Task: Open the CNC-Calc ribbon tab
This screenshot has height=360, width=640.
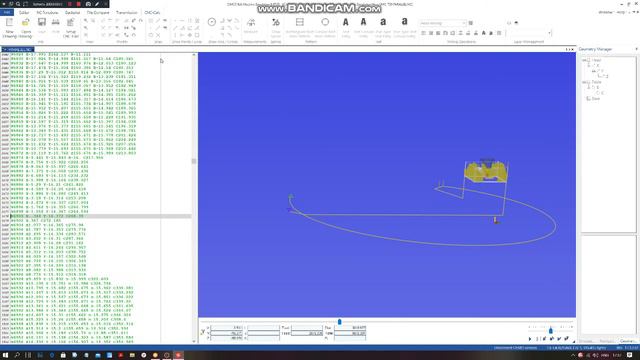Action: (152, 13)
